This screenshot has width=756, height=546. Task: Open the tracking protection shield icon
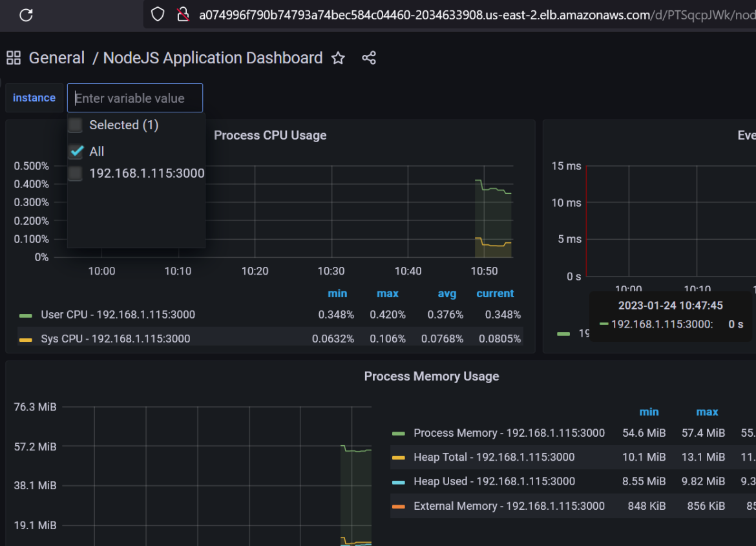(x=156, y=14)
